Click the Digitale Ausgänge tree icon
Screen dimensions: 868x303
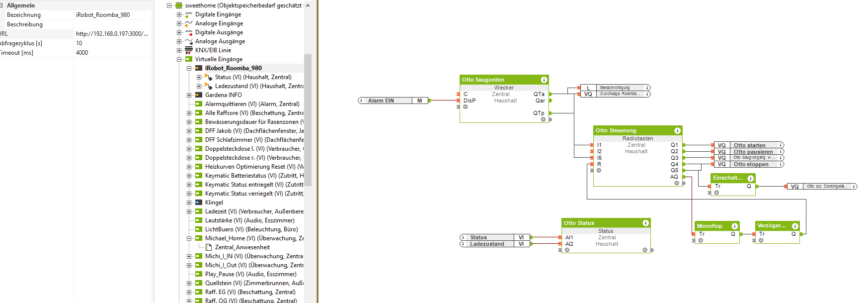tap(189, 32)
